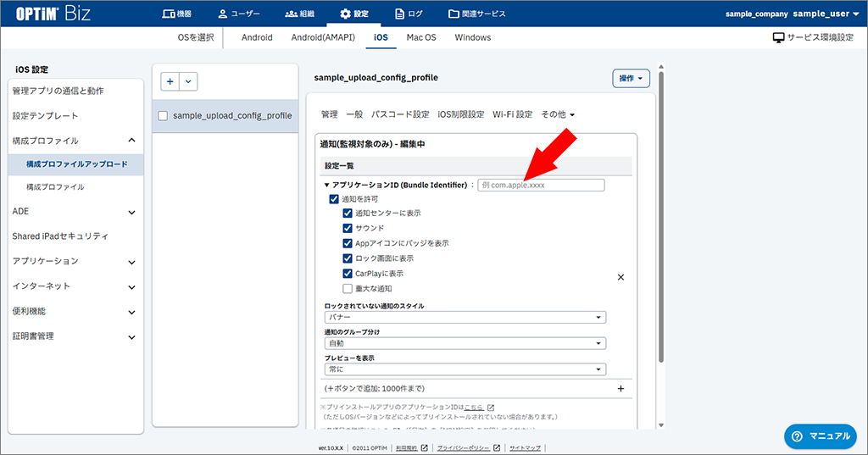Uncheck ロック画面に表示 checkbox
This screenshot has height=455, width=868.
(x=348, y=258)
